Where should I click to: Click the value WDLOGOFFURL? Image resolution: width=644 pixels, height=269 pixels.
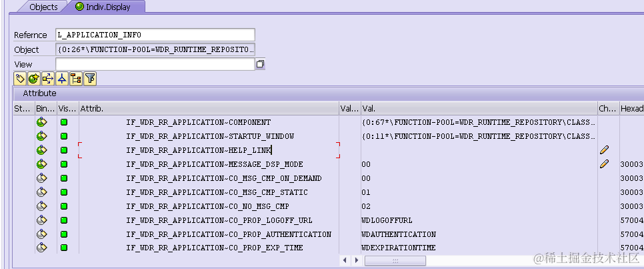click(387, 220)
